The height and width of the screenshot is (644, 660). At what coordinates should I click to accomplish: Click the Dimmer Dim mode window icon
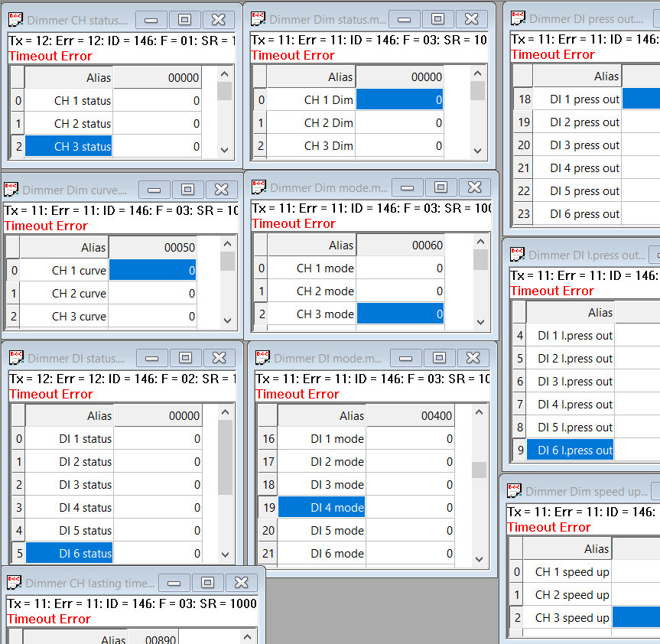[258, 187]
